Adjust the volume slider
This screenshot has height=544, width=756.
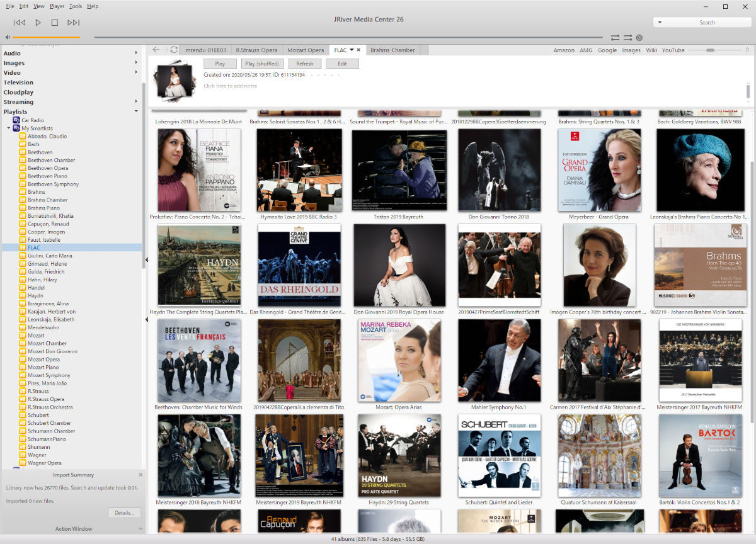[46, 38]
